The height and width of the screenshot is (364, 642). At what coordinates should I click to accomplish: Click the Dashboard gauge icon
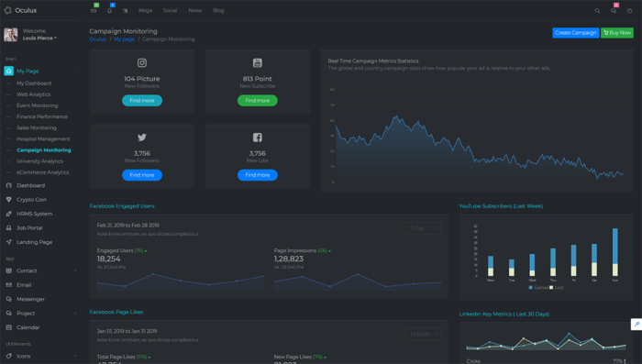[x=8, y=185]
